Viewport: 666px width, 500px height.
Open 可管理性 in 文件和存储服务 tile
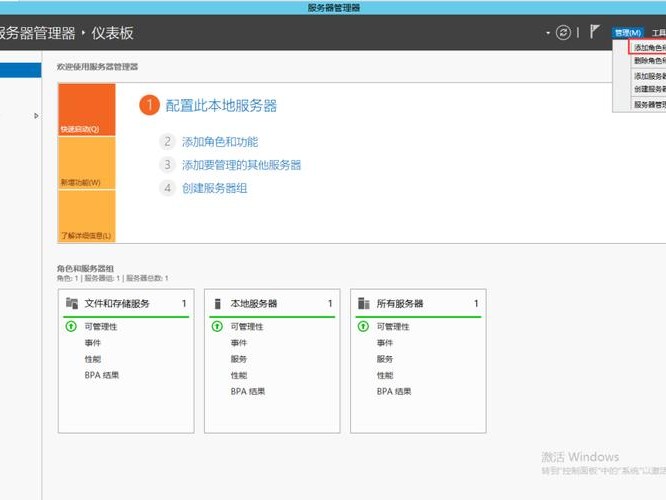tap(101, 326)
